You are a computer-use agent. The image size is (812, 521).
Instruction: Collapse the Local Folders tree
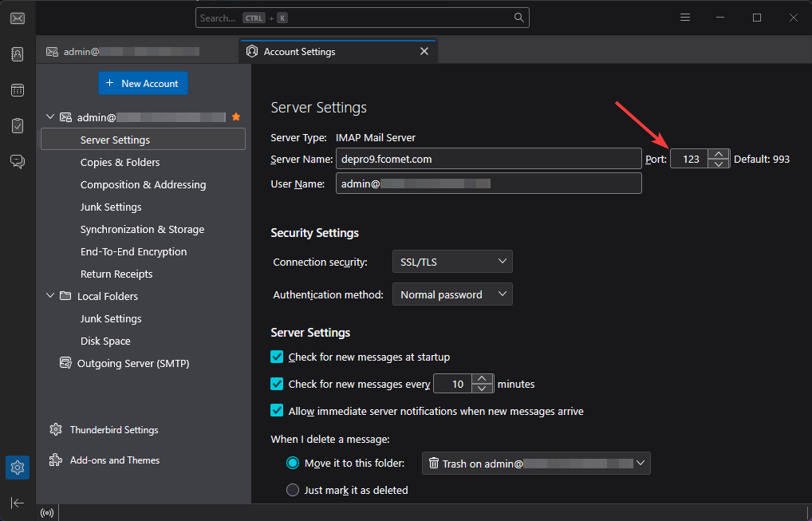click(50, 296)
